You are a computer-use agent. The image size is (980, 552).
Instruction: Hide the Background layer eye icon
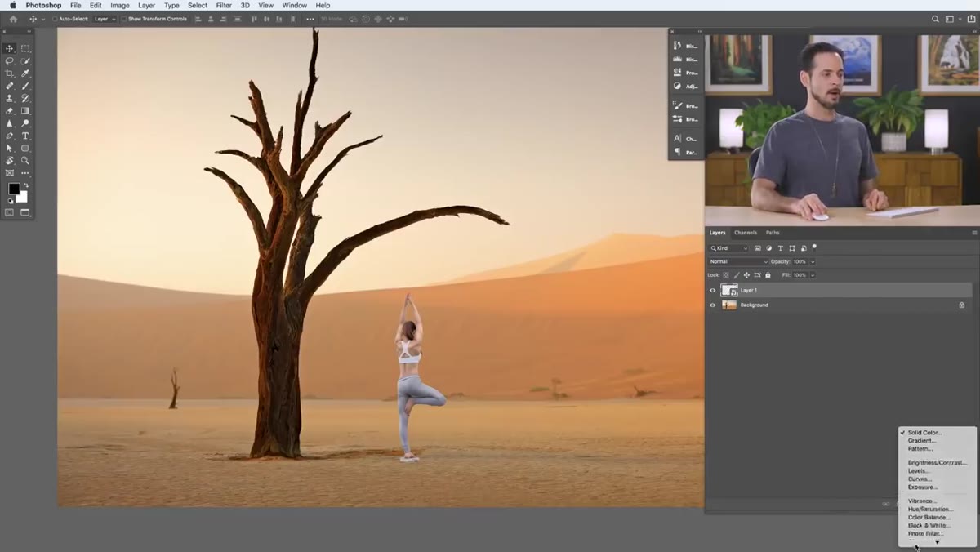(712, 305)
